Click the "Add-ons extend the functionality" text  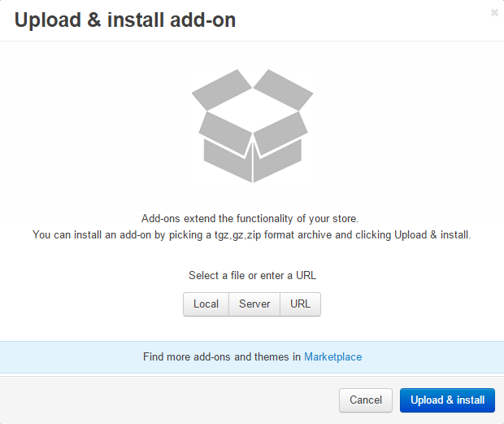250,218
